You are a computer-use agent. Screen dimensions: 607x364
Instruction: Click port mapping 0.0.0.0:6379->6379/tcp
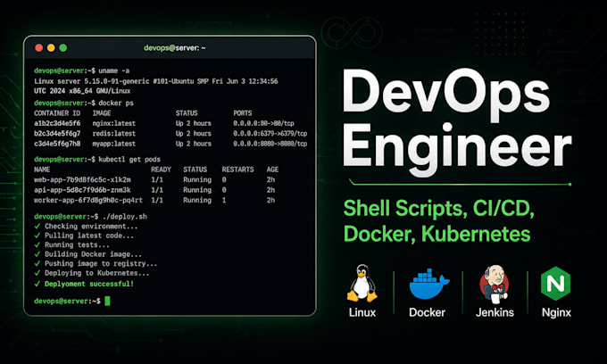click(x=270, y=134)
